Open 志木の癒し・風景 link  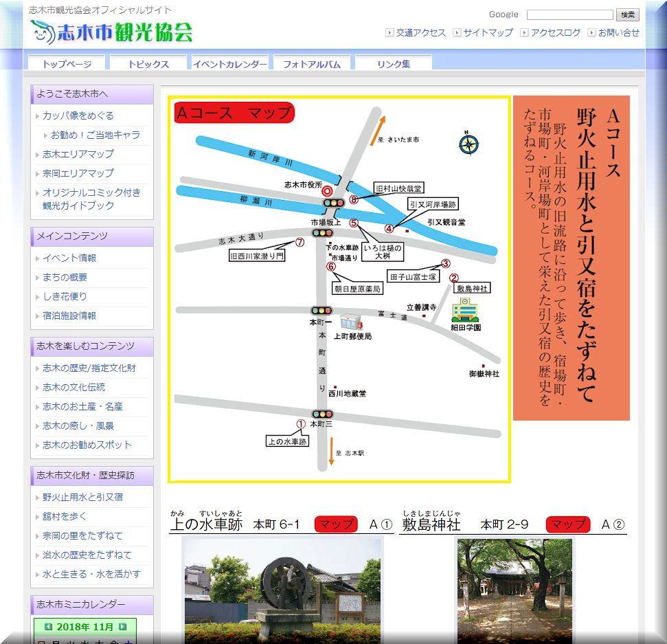coord(78,425)
